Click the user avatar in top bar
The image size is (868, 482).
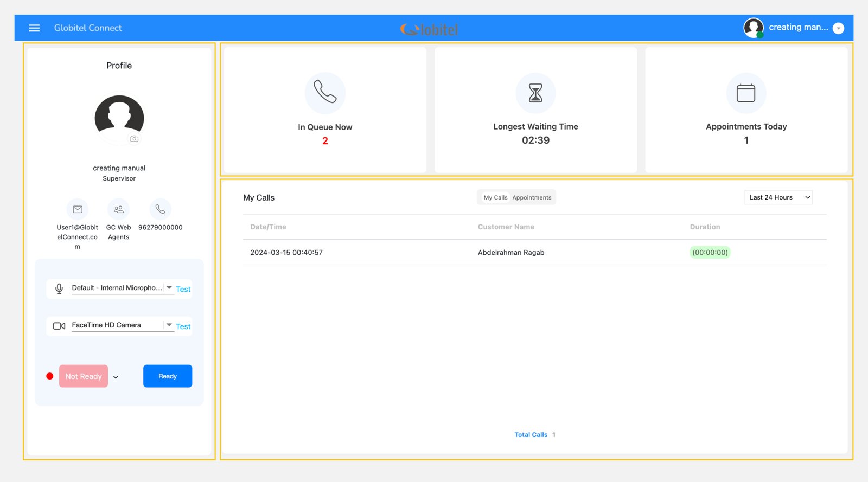tap(753, 28)
